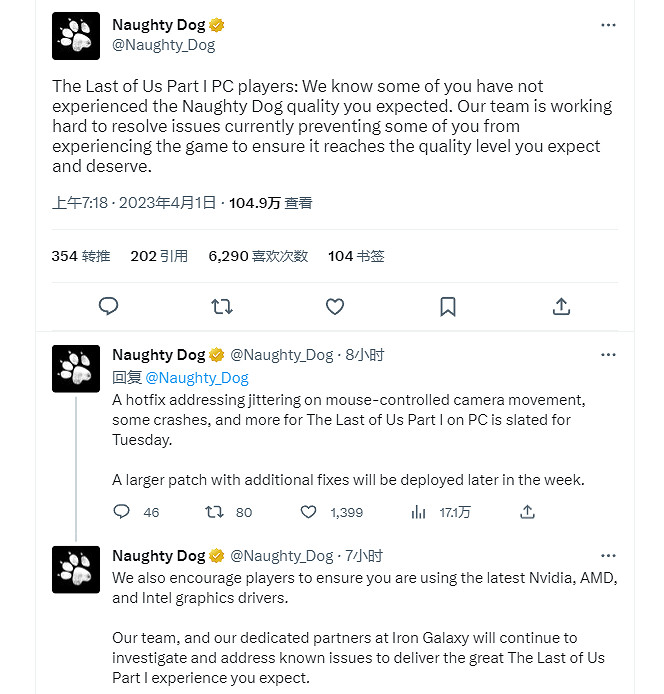View the 6,290 likes list

coord(258,256)
